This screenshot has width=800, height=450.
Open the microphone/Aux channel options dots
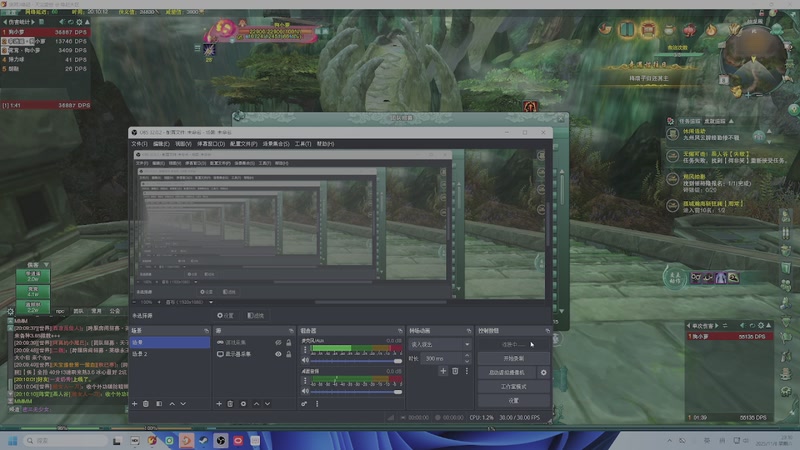coord(305,349)
